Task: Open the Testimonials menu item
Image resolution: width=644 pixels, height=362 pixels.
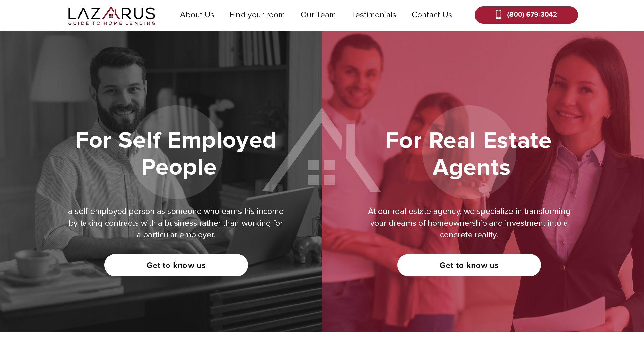Action: point(374,15)
